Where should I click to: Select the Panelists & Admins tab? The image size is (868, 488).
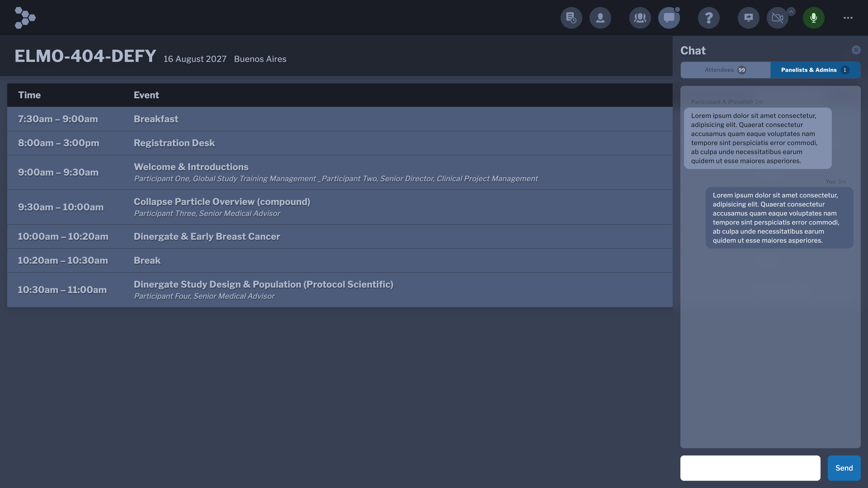pyautogui.click(x=815, y=70)
